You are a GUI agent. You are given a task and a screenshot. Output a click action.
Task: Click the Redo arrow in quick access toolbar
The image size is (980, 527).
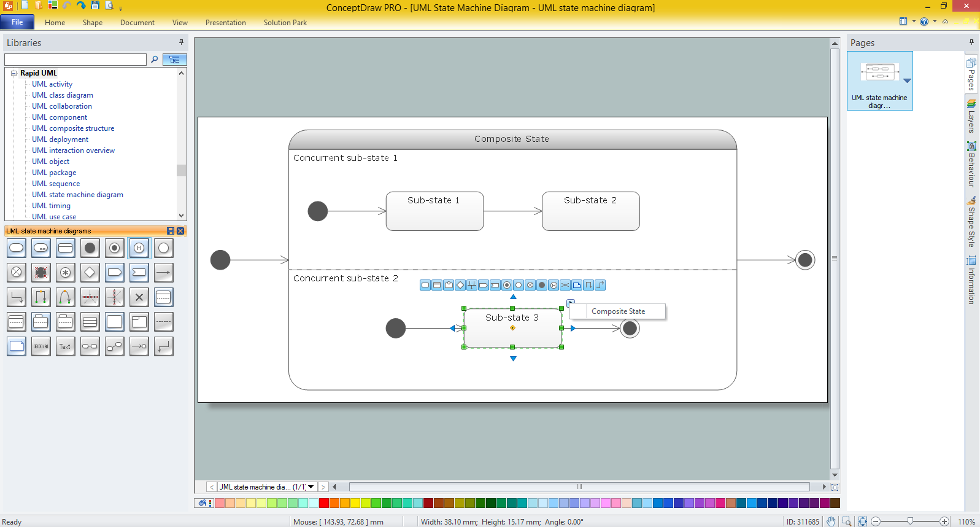(x=81, y=6)
